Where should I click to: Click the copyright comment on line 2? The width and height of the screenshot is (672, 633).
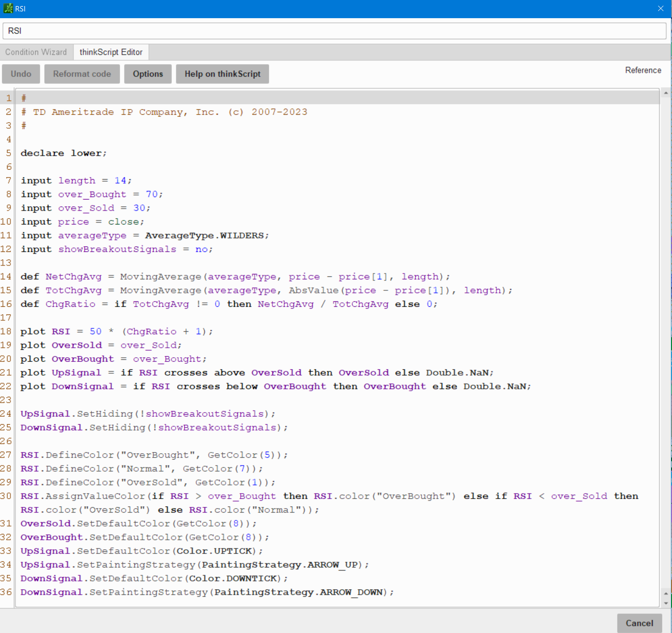[164, 112]
